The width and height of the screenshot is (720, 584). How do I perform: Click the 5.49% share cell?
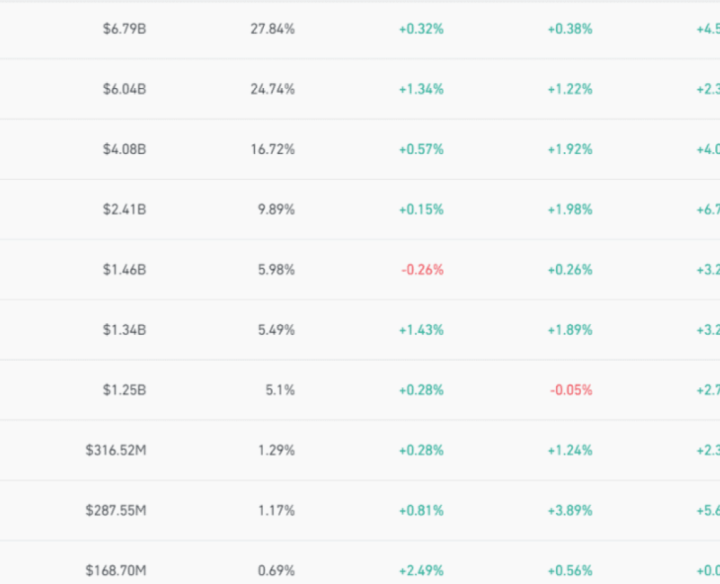[274, 329]
